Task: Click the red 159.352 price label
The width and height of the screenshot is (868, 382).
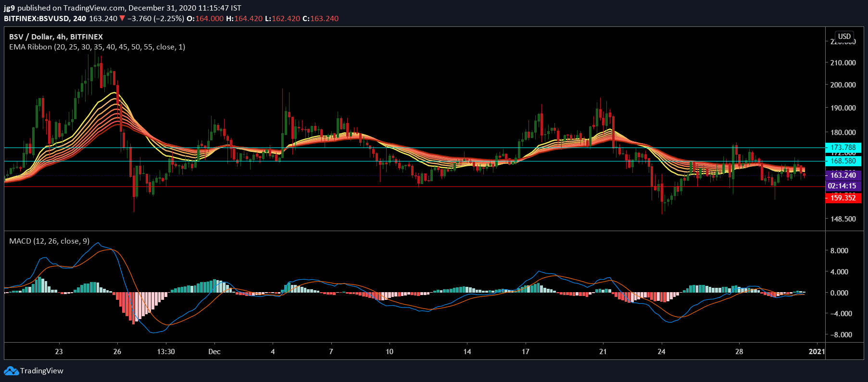Action: 843,198
